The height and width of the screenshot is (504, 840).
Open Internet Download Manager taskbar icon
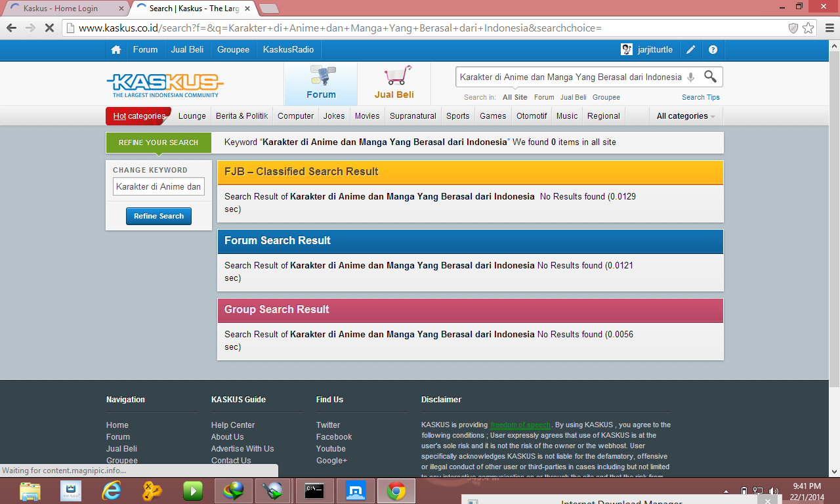tap(234, 491)
